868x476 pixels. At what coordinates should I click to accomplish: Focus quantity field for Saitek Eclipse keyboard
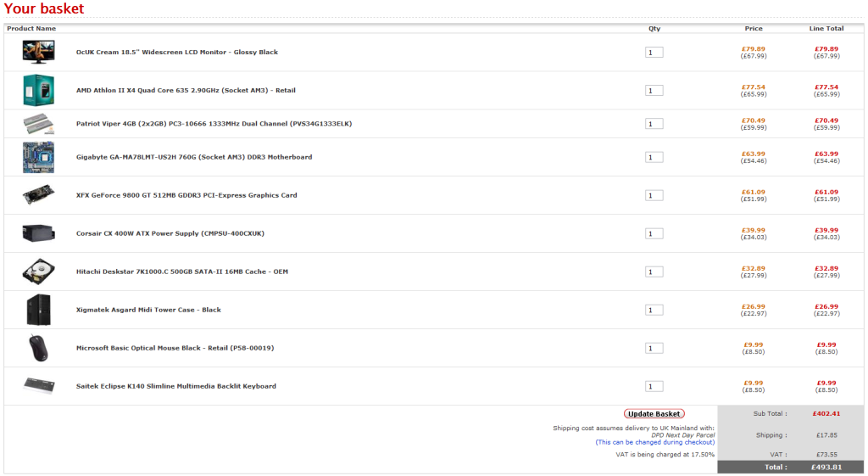coord(654,387)
